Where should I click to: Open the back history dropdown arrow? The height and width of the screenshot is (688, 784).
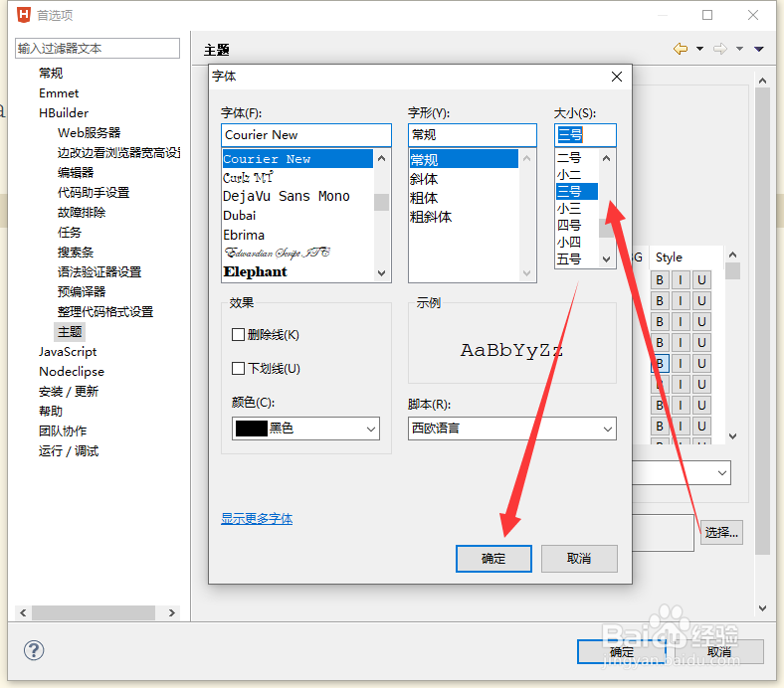700,49
